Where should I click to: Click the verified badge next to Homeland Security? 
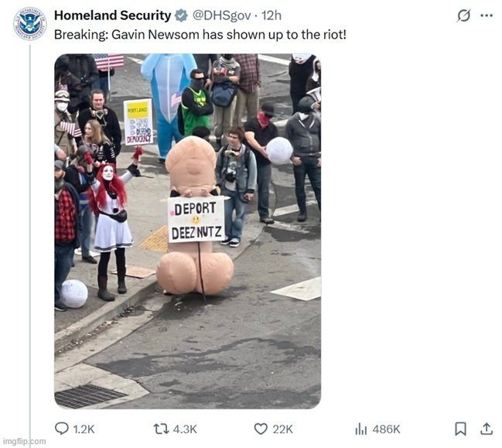point(181,15)
